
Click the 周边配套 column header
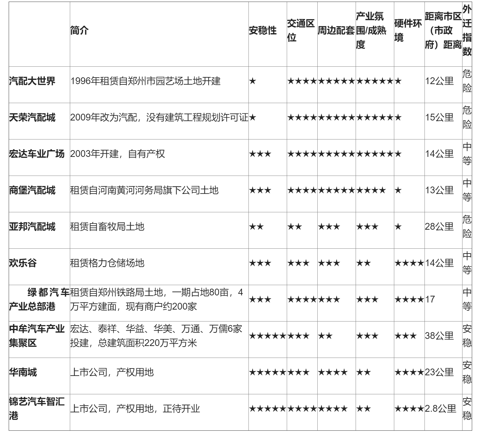click(x=336, y=31)
